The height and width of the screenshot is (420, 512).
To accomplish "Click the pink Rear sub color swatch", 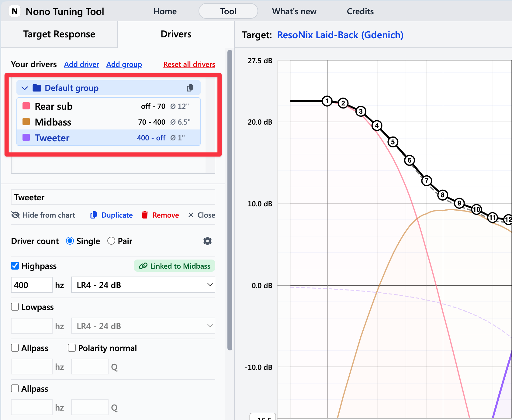I will (x=26, y=106).
